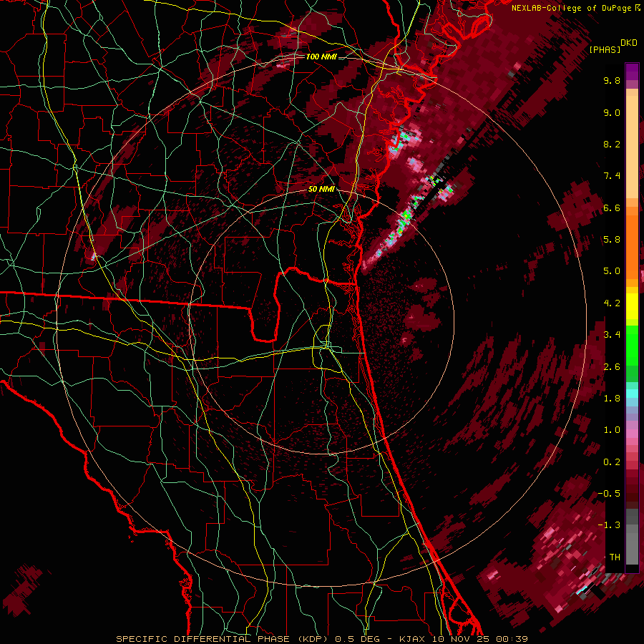The width and height of the screenshot is (644, 644).
Task: Click the yellow segment of the color bar
Action: 632,306
